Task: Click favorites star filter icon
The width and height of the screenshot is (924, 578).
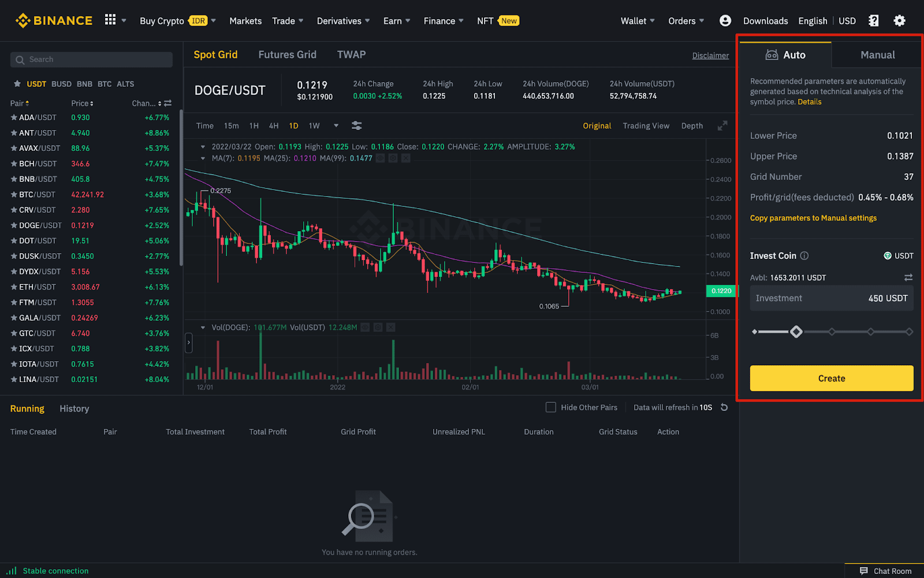Action: click(x=17, y=84)
